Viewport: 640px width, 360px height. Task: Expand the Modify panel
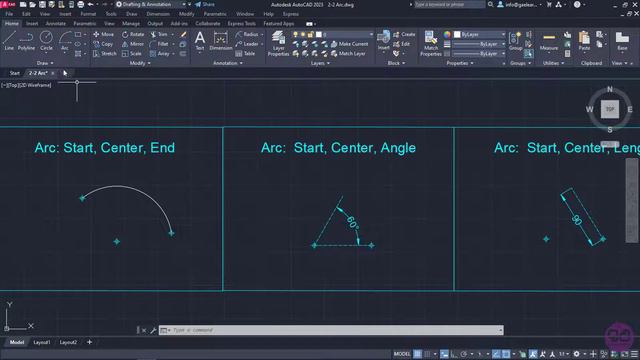(x=140, y=63)
